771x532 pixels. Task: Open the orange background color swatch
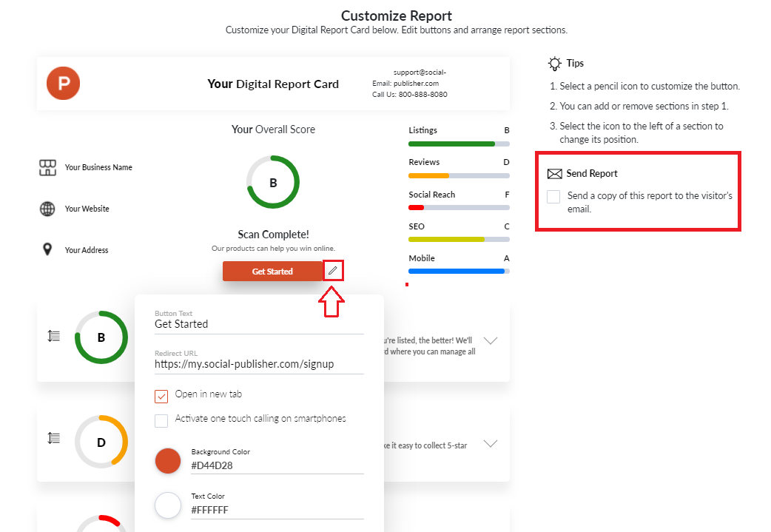(x=168, y=461)
